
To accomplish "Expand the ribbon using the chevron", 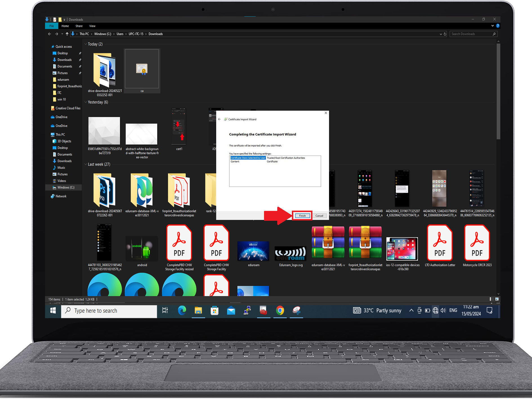I will [493, 26].
